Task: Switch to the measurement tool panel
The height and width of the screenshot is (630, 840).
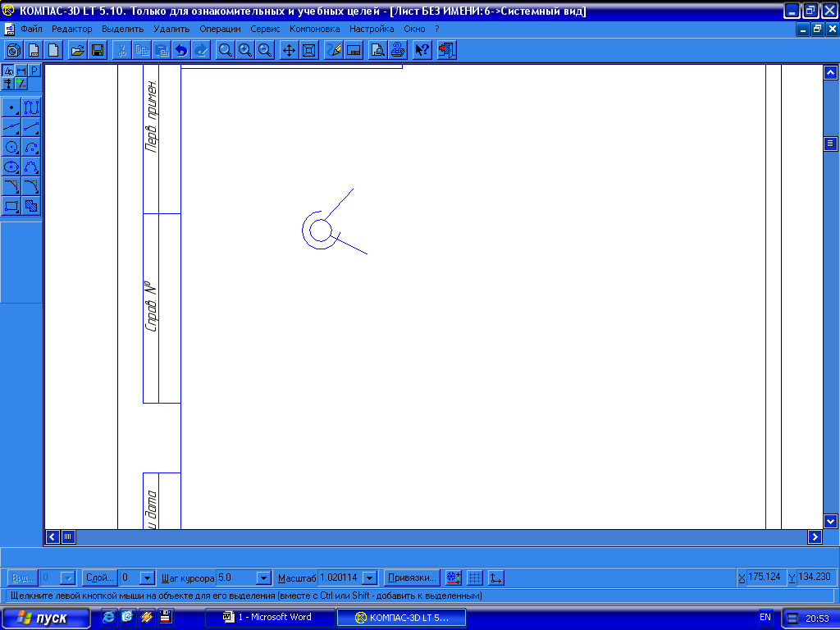Action: (21, 84)
